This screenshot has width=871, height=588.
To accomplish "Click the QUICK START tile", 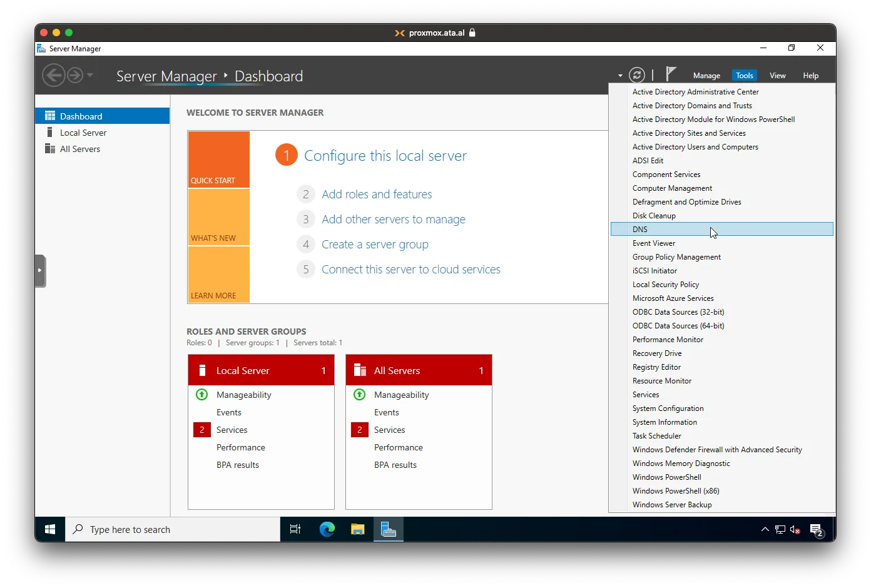I will tap(219, 160).
